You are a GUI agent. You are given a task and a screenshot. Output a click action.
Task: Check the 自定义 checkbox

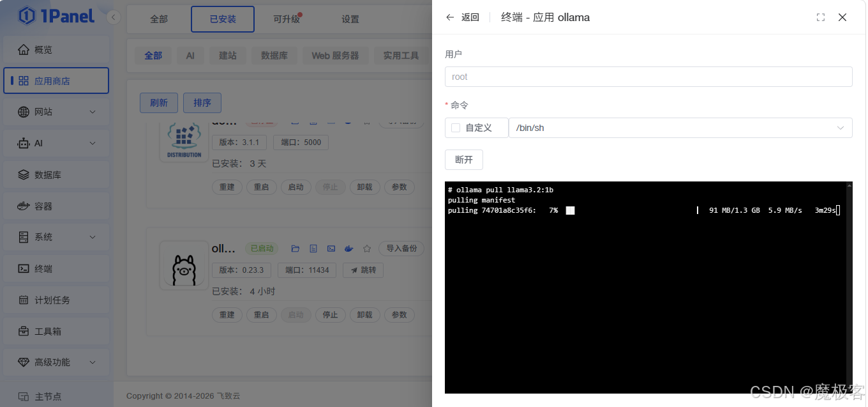coord(456,128)
